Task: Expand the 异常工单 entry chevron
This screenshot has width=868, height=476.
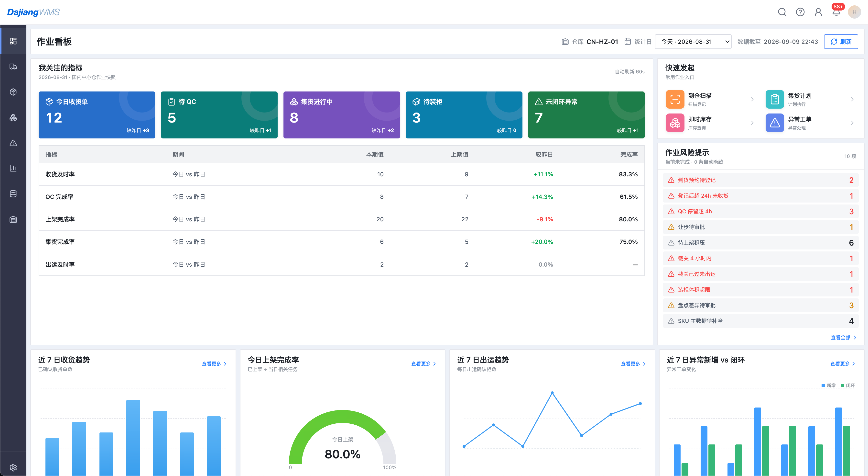Action: [x=852, y=123]
